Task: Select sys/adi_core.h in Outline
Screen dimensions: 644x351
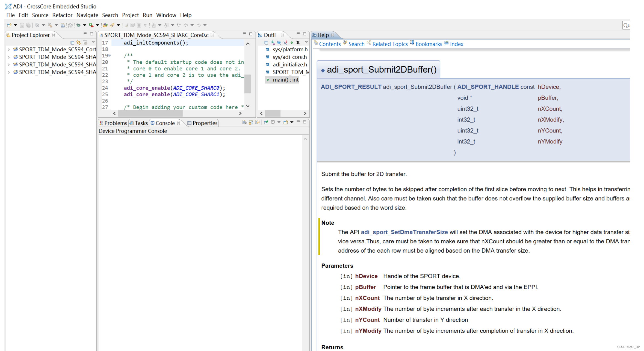Action: click(x=290, y=57)
